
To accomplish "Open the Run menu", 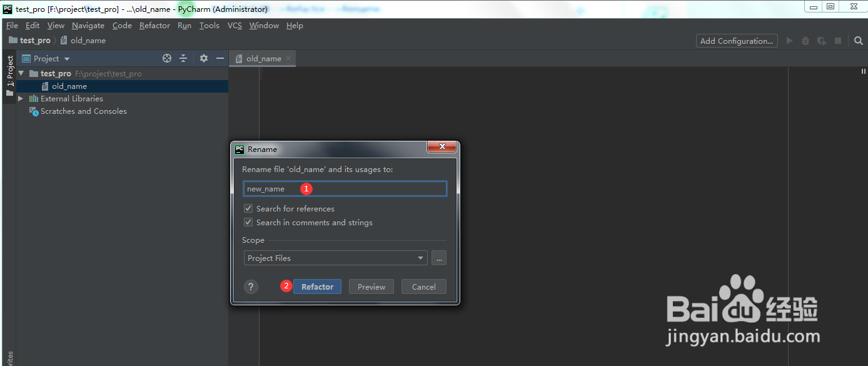I will (x=184, y=26).
